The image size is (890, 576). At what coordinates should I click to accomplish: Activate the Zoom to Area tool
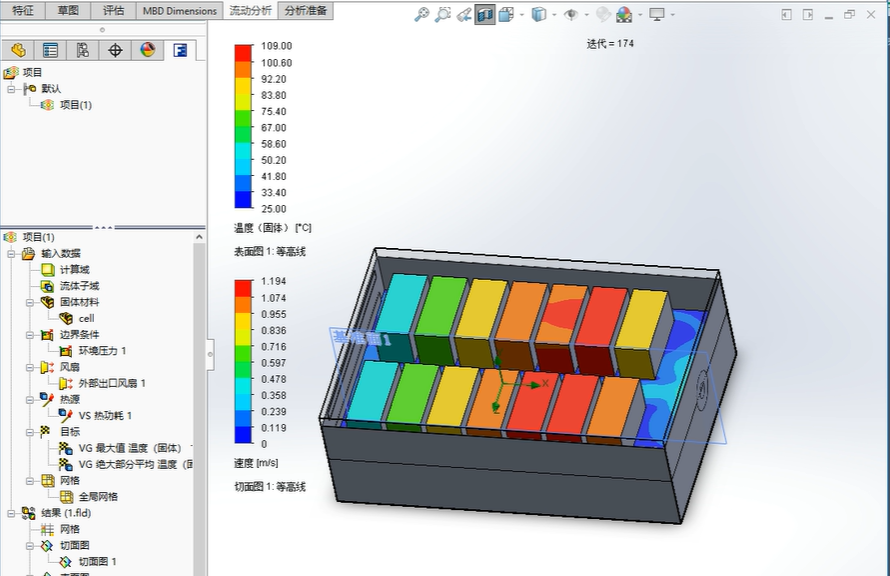coord(442,15)
